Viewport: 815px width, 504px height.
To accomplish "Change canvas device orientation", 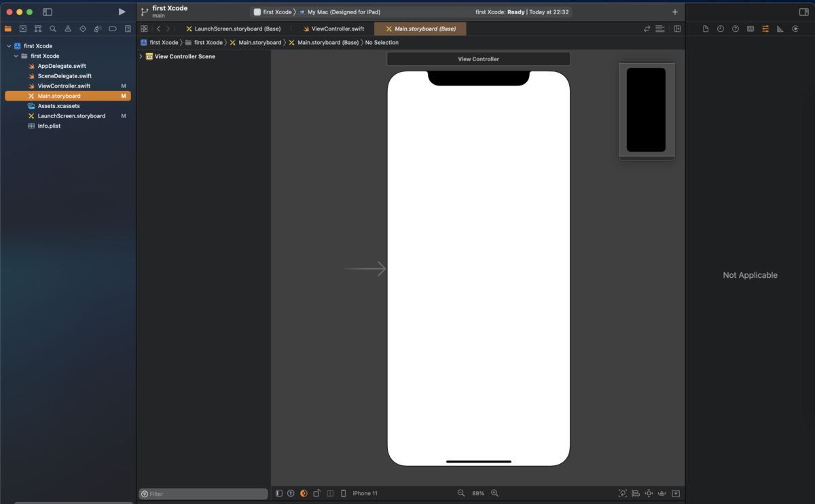I will click(x=316, y=493).
